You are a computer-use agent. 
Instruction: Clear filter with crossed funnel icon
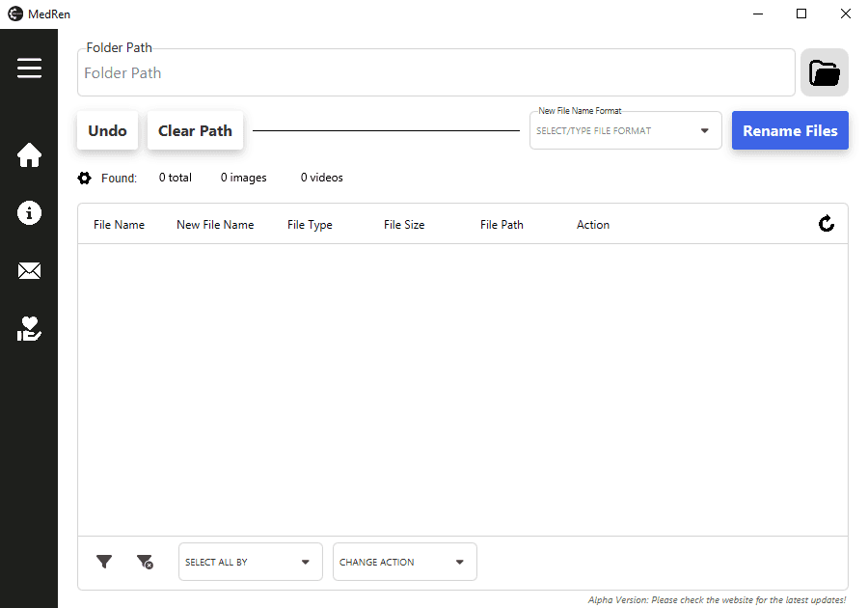point(145,562)
